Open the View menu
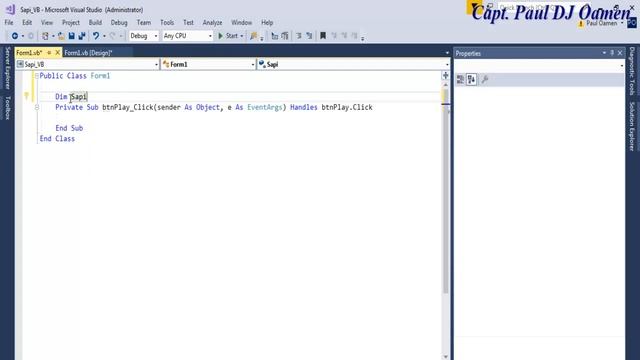Viewport: 640px width, 360px height. click(47, 22)
